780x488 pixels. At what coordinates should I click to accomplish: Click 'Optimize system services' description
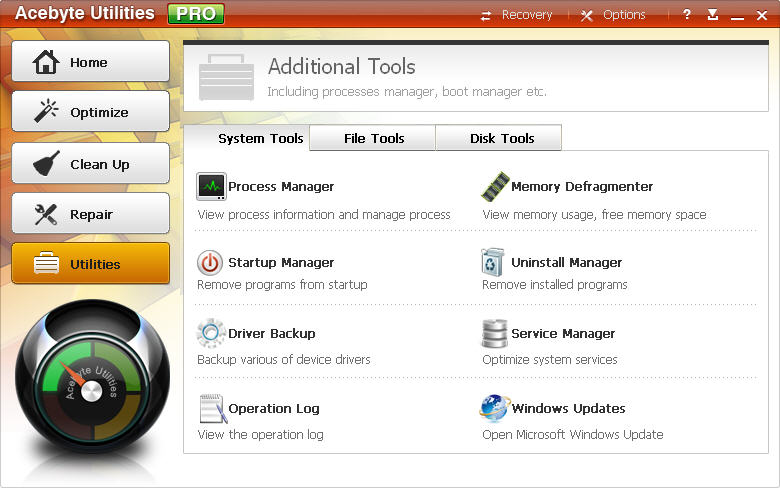550,359
